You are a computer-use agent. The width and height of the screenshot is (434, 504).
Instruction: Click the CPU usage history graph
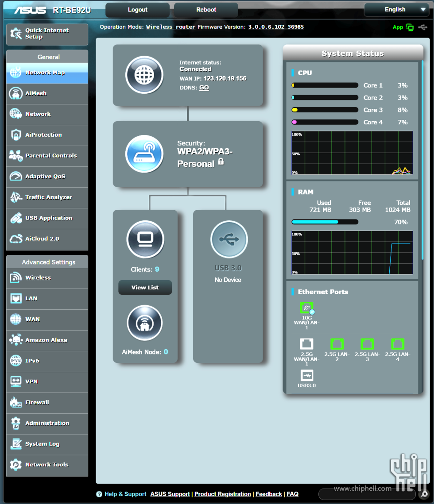pyautogui.click(x=352, y=153)
